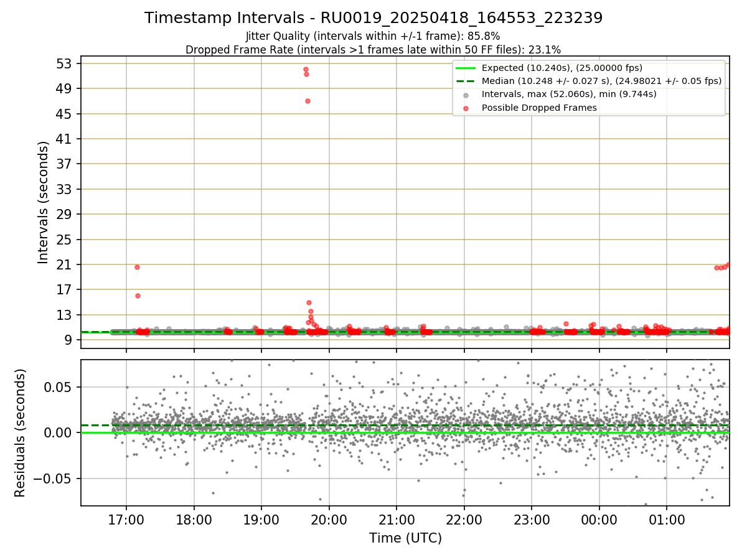Viewport: 747px width, 560px height.
Task: Click the red dropped-frame point at 47 seconds
Action: pos(308,101)
